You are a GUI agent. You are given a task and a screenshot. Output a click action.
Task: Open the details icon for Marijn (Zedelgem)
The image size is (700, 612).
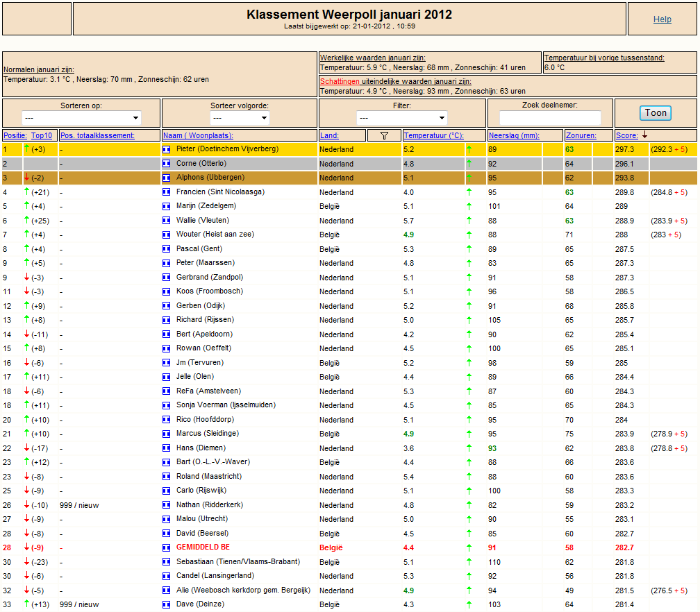(167, 206)
